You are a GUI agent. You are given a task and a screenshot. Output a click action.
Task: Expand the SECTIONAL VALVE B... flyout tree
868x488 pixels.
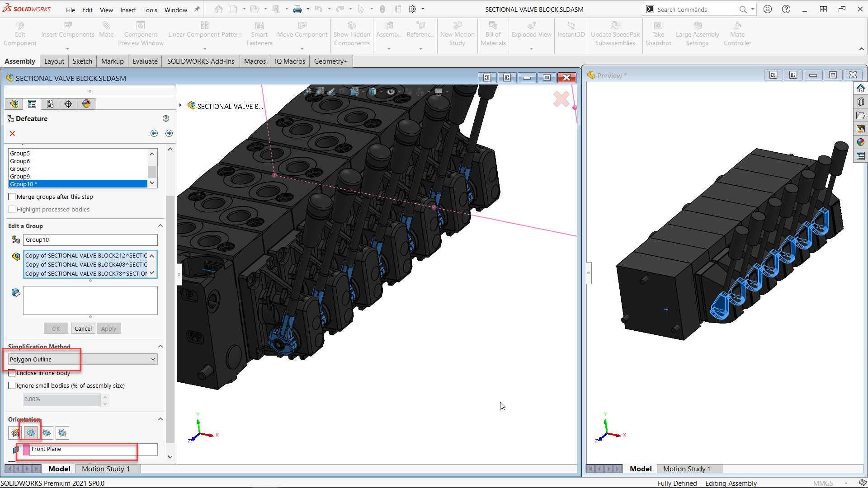[180, 106]
